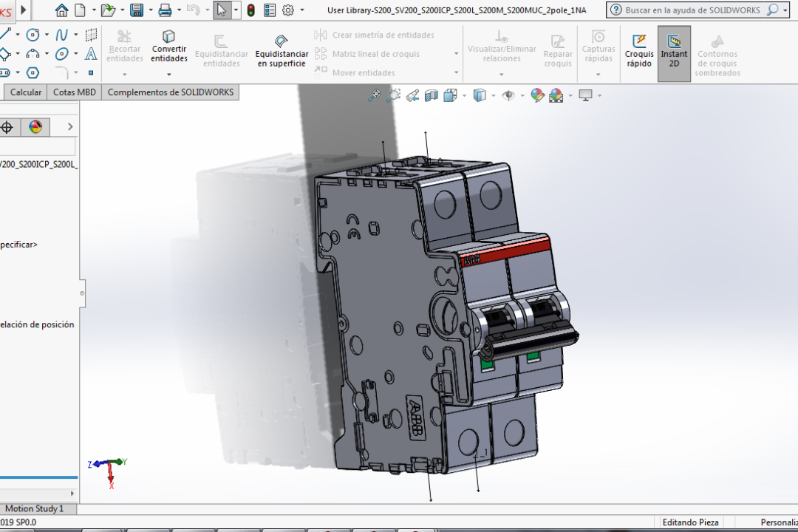Image resolution: width=798 pixels, height=532 pixels.
Task: Toggle the Select cursor tool
Action: [222, 10]
